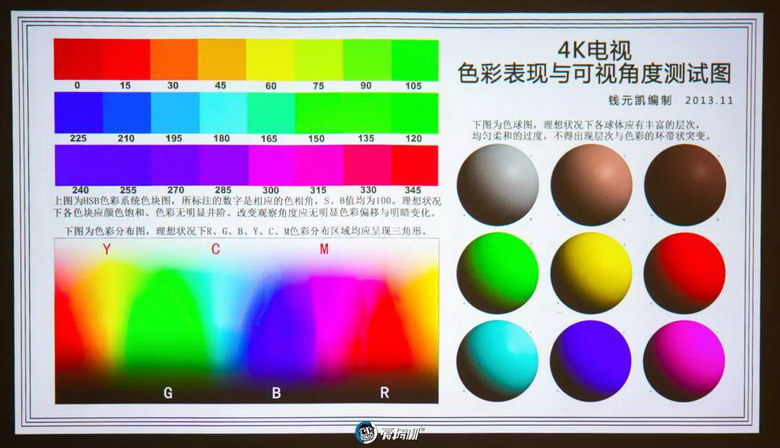Click the green swatch labeled 105
The image size is (780, 448).
pyautogui.click(x=414, y=59)
